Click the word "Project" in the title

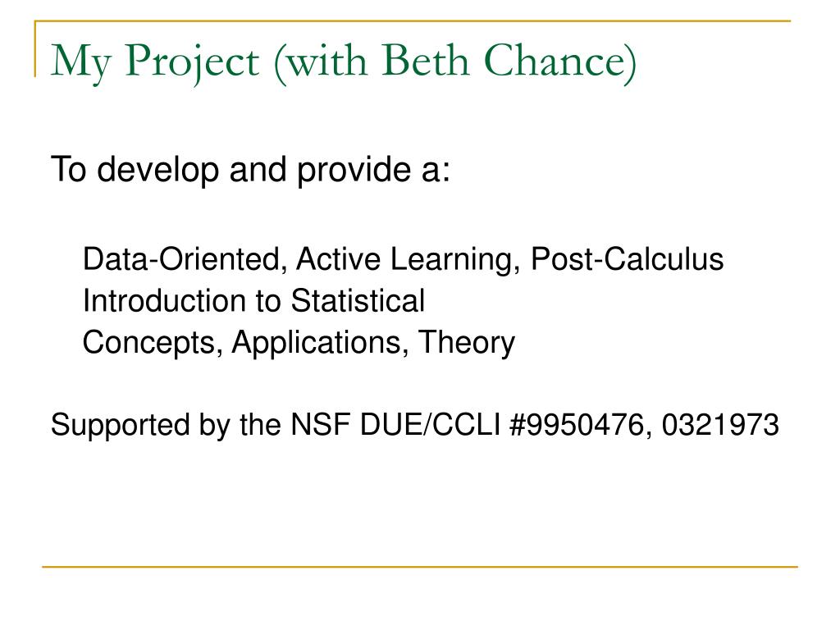[193, 62]
